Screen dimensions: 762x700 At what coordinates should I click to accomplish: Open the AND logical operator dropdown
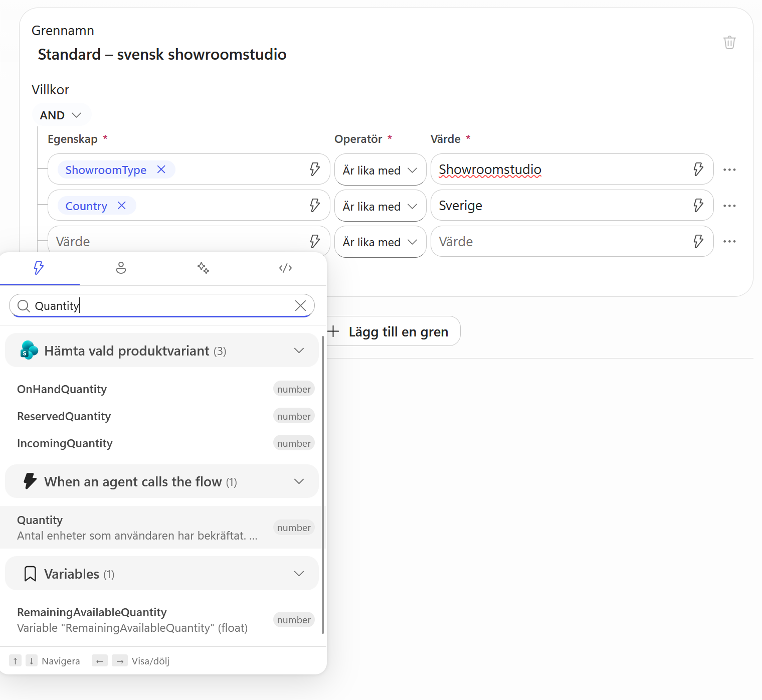point(61,115)
